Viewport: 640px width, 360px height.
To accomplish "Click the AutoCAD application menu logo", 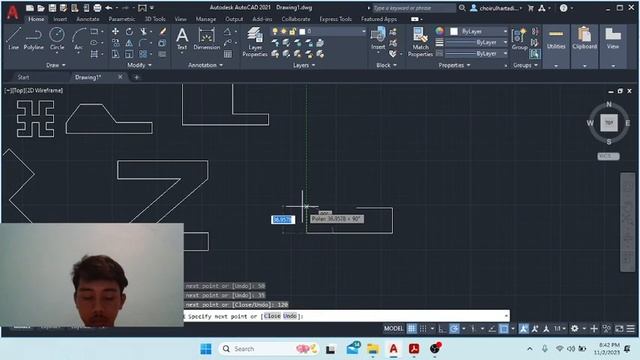I will (13, 12).
